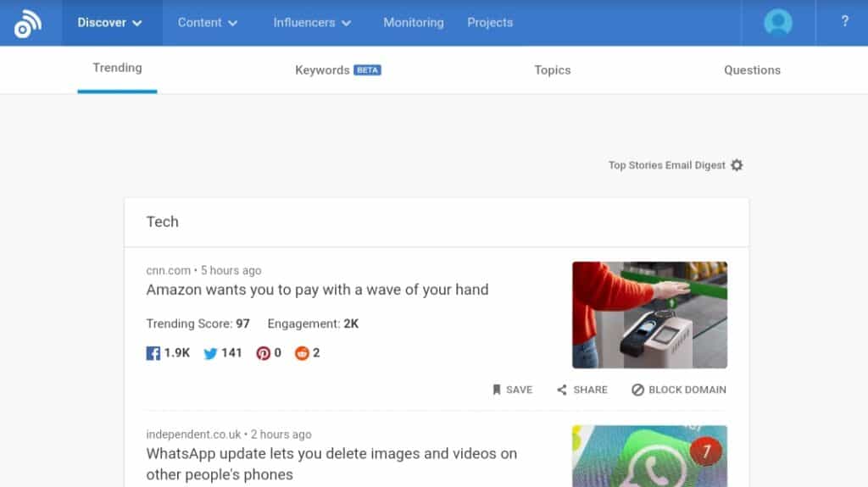
Task: Click the Trending Score: 97 text
Action: [198, 324]
